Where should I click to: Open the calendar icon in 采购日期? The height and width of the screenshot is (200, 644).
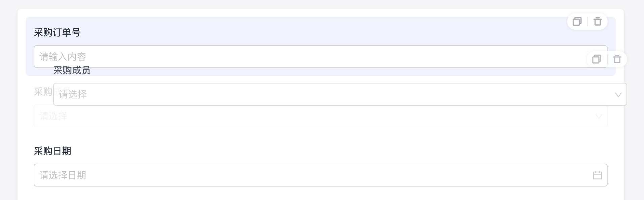click(x=597, y=175)
